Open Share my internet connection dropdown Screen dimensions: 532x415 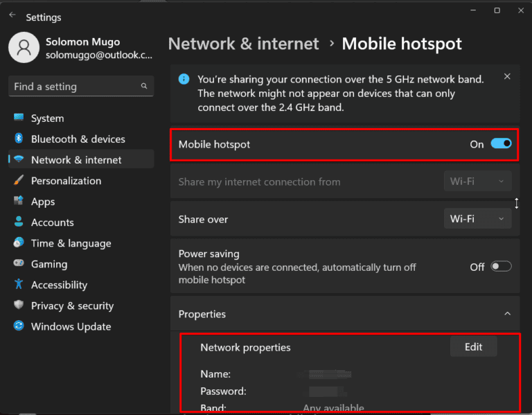tap(477, 182)
